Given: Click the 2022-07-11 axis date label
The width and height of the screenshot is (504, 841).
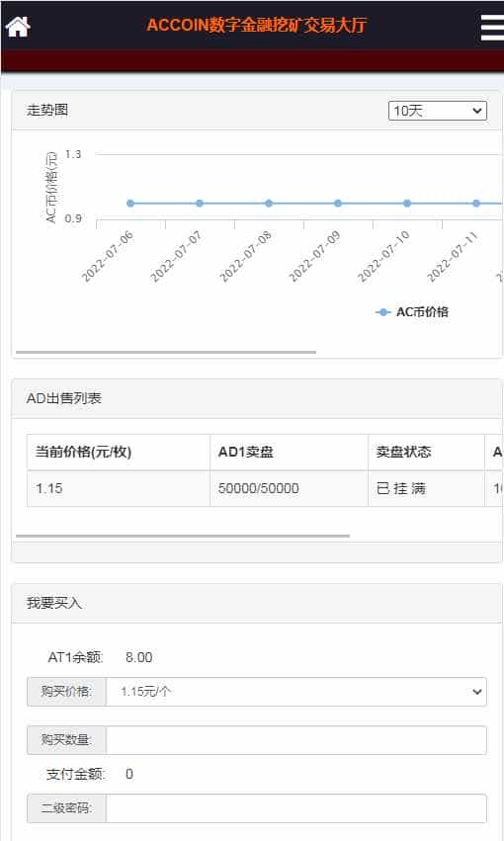Looking at the screenshot, I should [453, 258].
